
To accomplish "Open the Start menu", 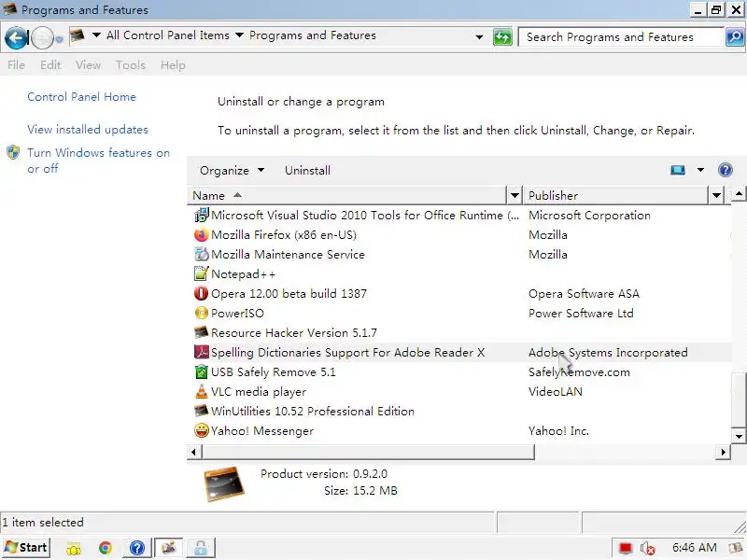I will (x=26, y=548).
